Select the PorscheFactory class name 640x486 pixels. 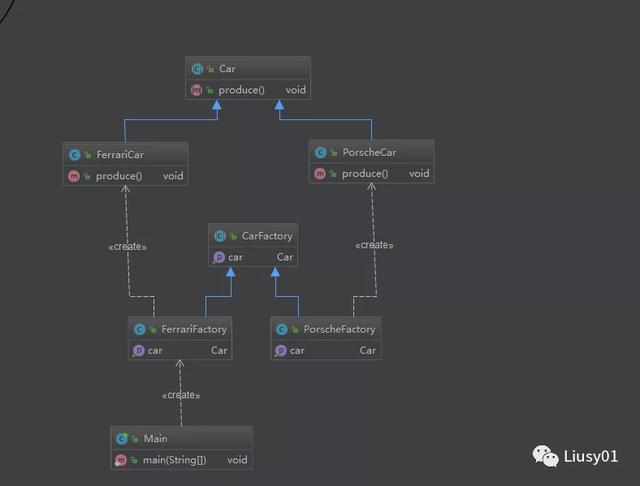coord(339,329)
